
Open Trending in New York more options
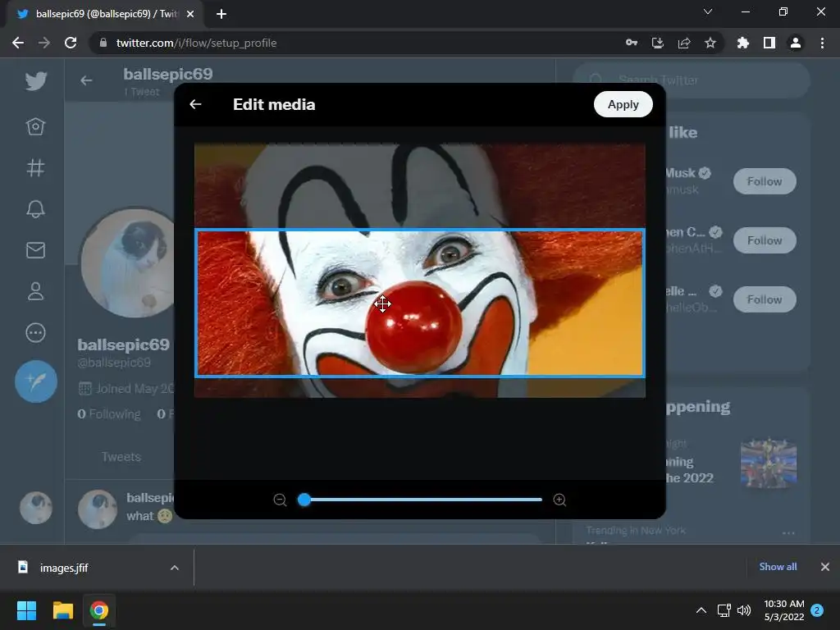tap(788, 532)
